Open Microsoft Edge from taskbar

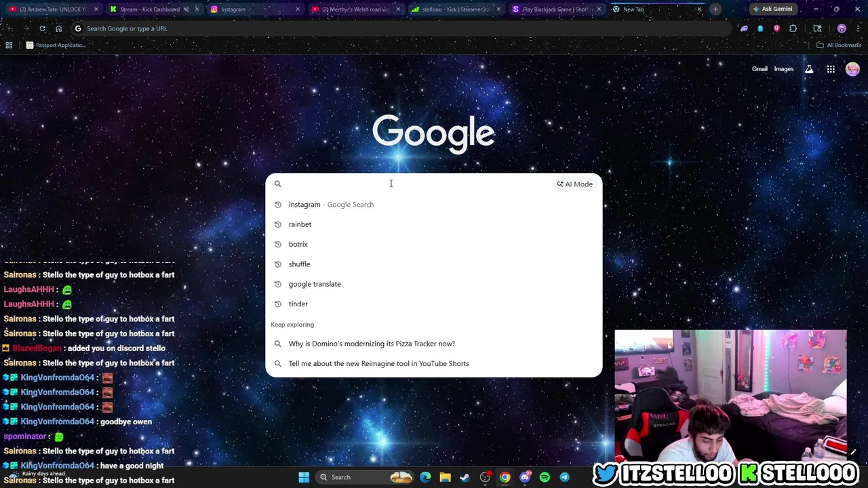(425, 477)
